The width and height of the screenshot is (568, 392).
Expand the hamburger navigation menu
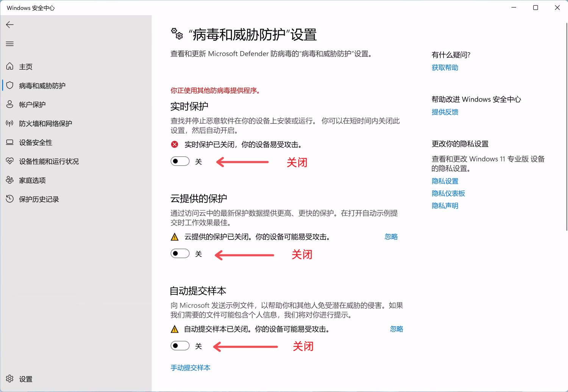(x=10, y=44)
